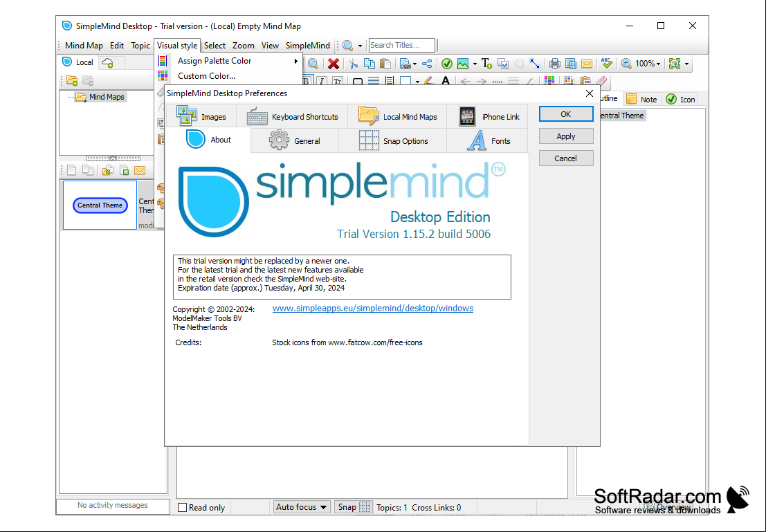Switch to the Note tab in right panel
Screen dimensions: 766x532
coord(642,99)
